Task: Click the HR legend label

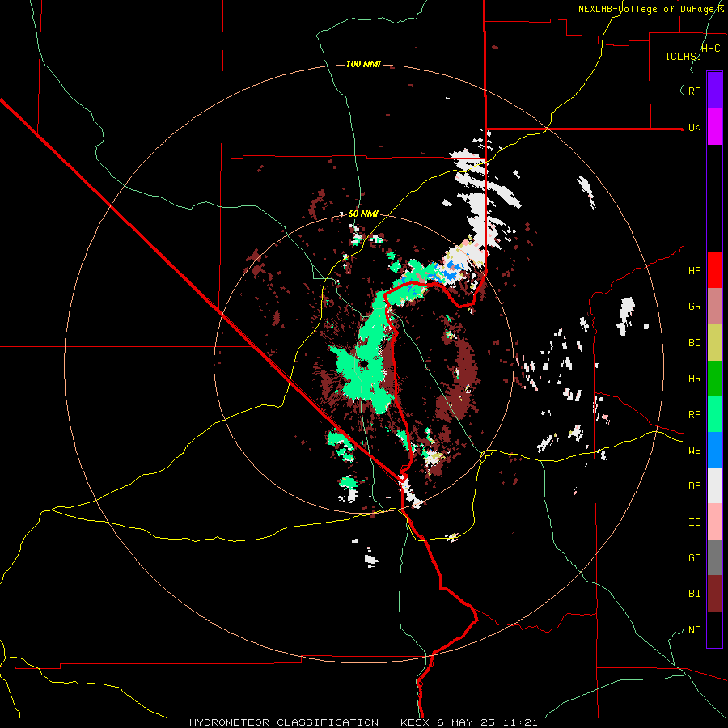Action: tap(694, 379)
